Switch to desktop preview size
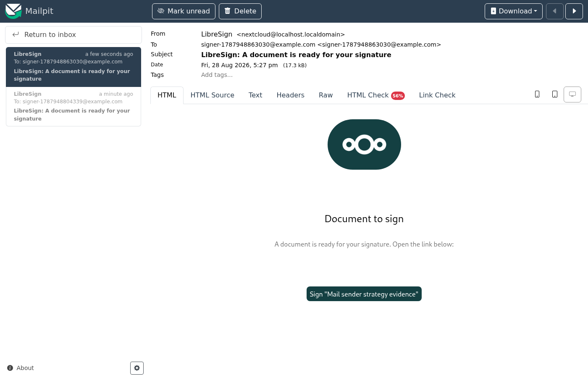 [572, 94]
